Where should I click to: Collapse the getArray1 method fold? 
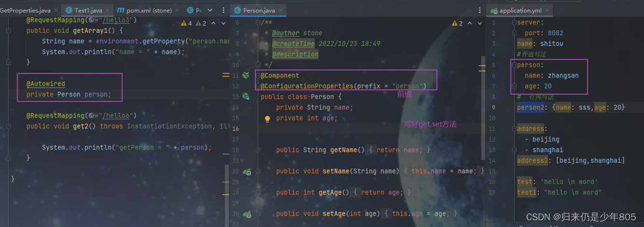[x=8, y=31]
